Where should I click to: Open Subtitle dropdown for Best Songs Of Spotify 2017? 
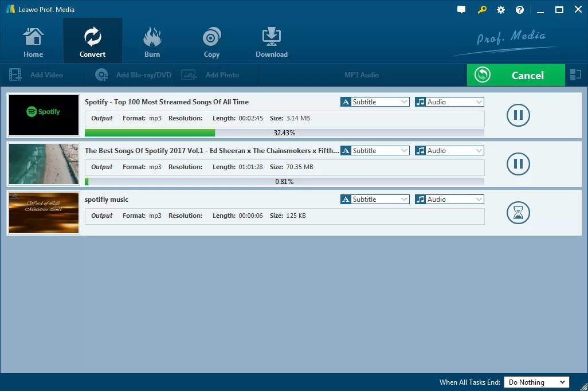375,150
